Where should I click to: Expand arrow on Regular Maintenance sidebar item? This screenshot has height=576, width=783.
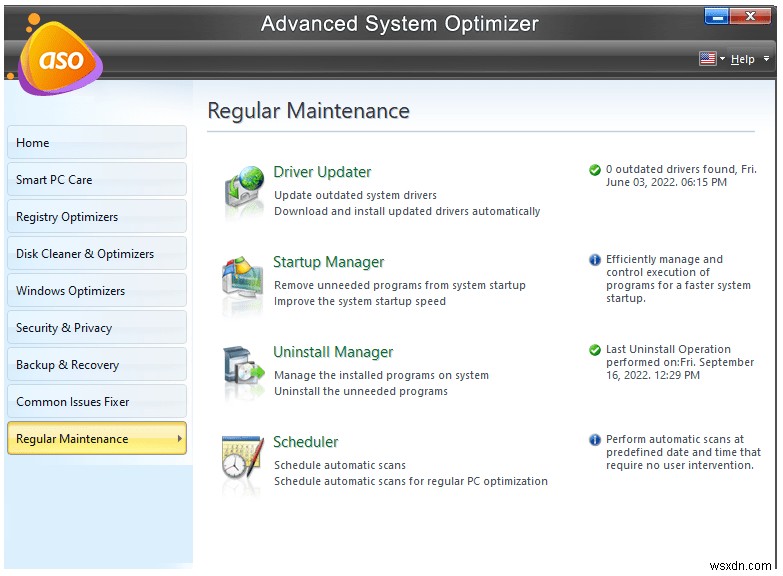(x=179, y=439)
